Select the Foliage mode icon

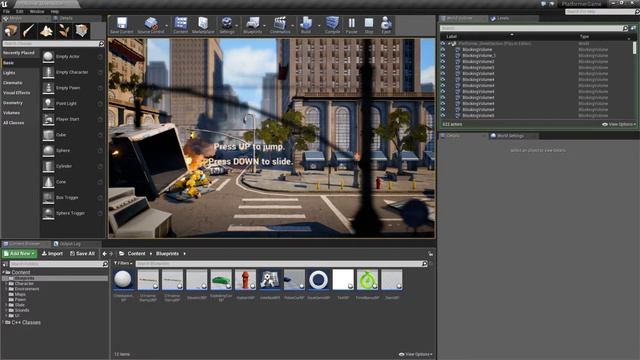tap(64, 31)
